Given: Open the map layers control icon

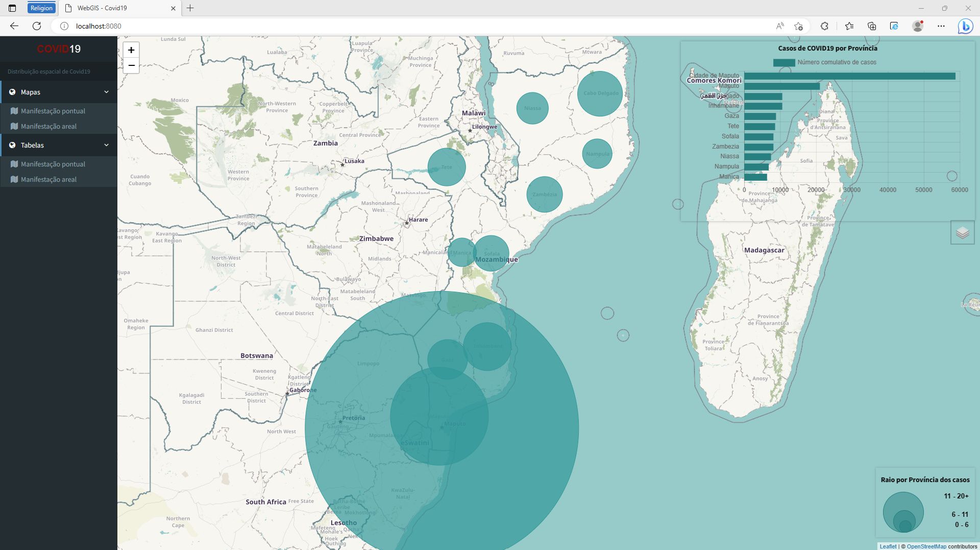Looking at the screenshot, I should (962, 233).
